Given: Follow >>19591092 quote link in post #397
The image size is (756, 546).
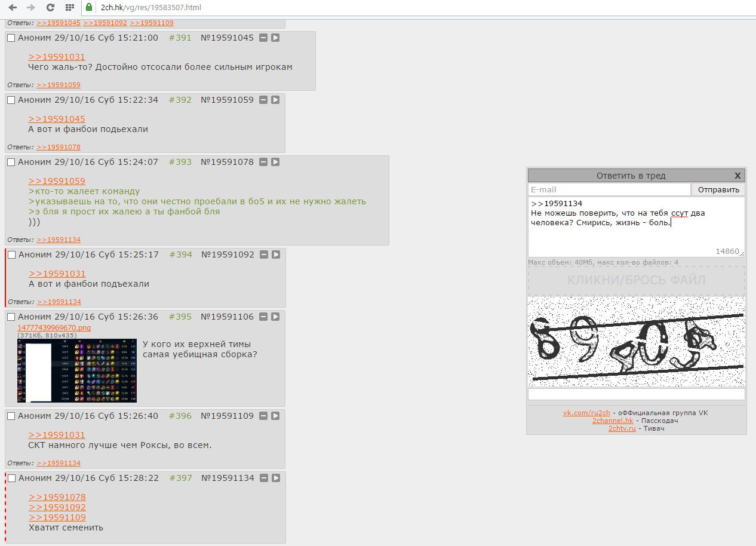Looking at the screenshot, I should (x=57, y=507).
